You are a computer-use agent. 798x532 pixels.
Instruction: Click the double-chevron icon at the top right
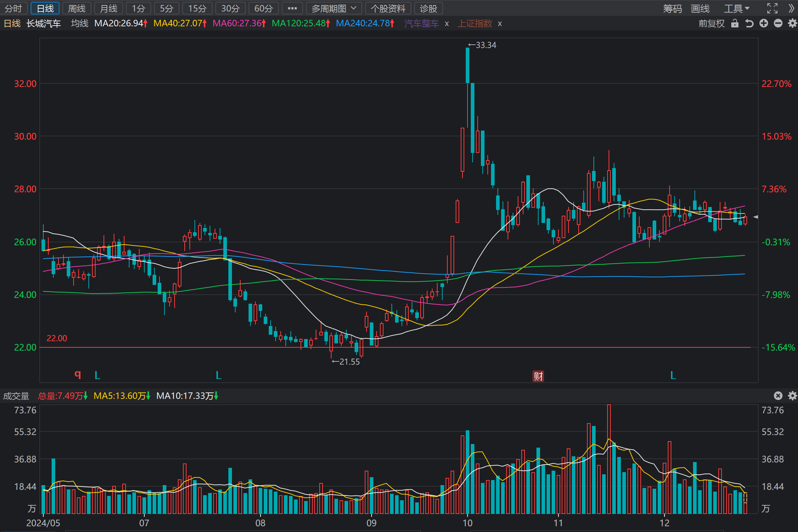792,8
